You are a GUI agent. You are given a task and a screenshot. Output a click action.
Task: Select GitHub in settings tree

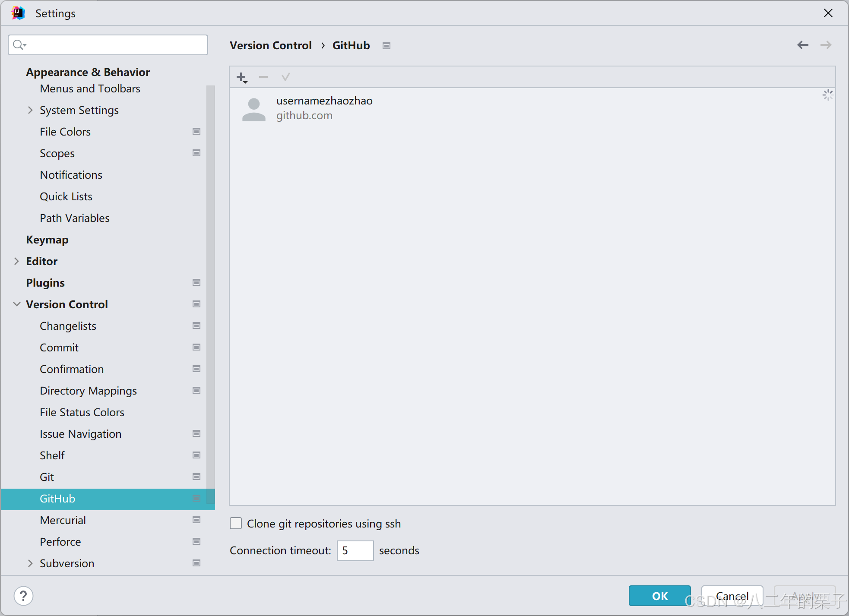[108, 499]
